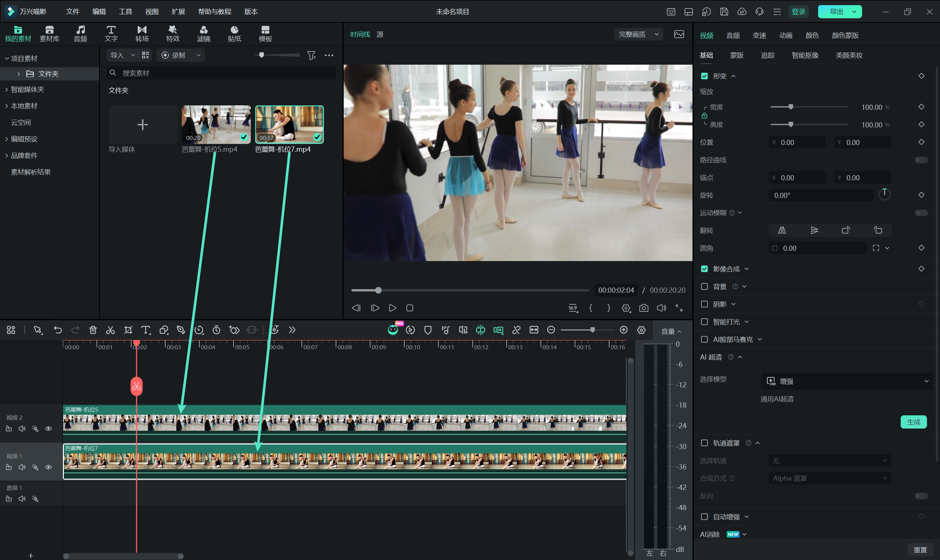The width and height of the screenshot is (940, 560).
Task: Click the crop tool in timeline toolbar
Action: [x=128, y=330]
